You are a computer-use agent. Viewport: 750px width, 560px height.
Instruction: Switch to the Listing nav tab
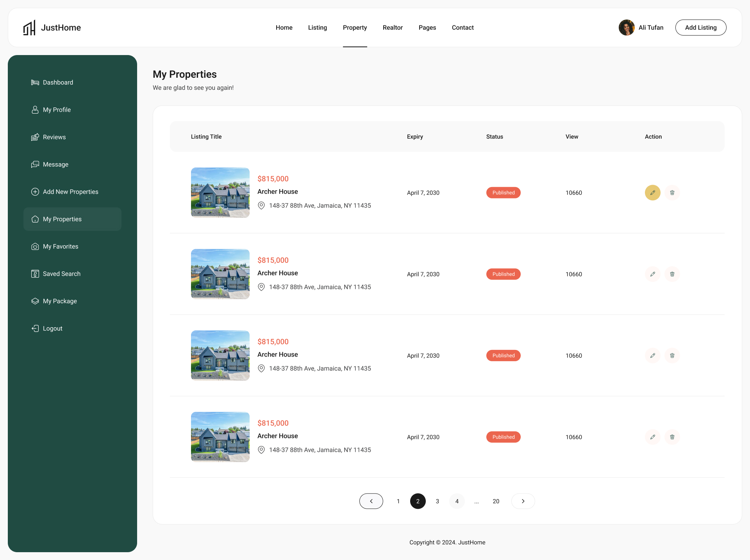317,27
